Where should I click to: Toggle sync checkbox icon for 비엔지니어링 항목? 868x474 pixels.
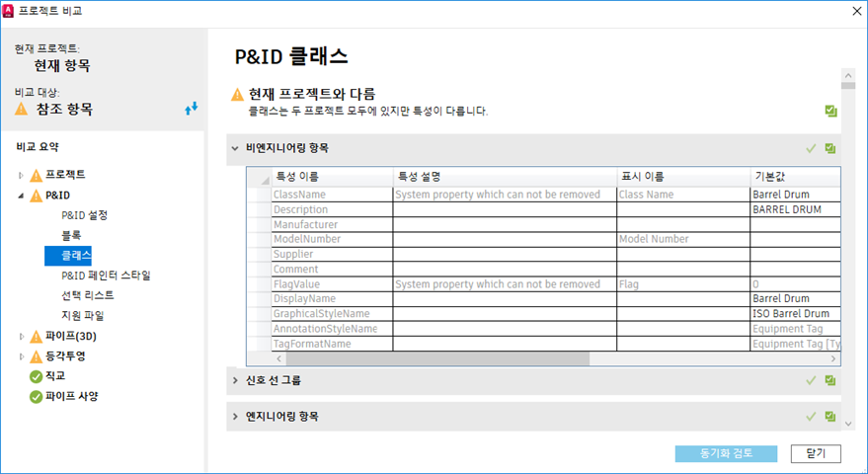coord(830,148)
